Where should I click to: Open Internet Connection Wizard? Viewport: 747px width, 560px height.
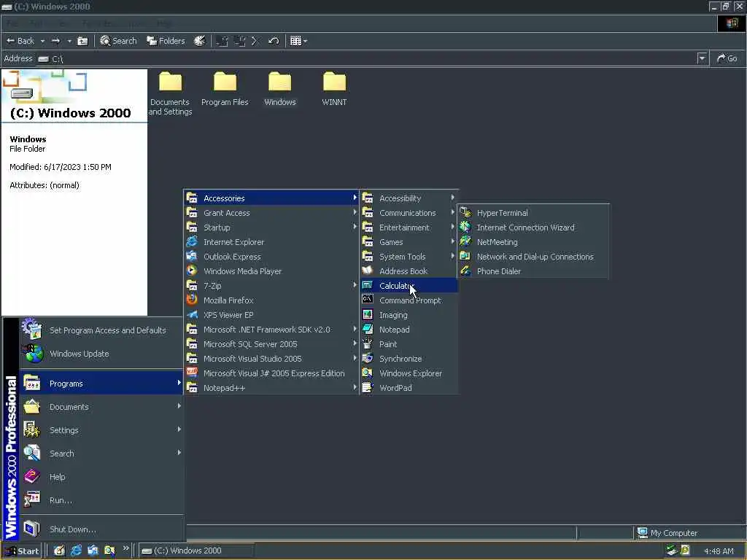[533, 227]
